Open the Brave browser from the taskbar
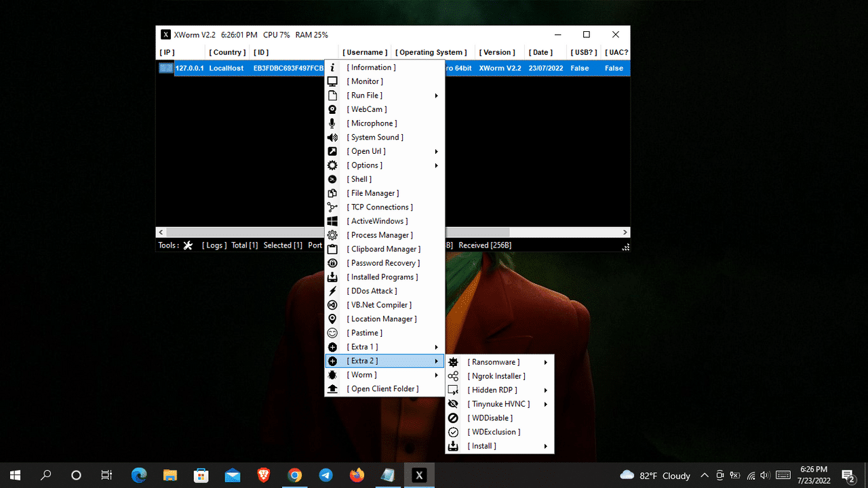This screenshot has width=868, height=488. (264, 475)
